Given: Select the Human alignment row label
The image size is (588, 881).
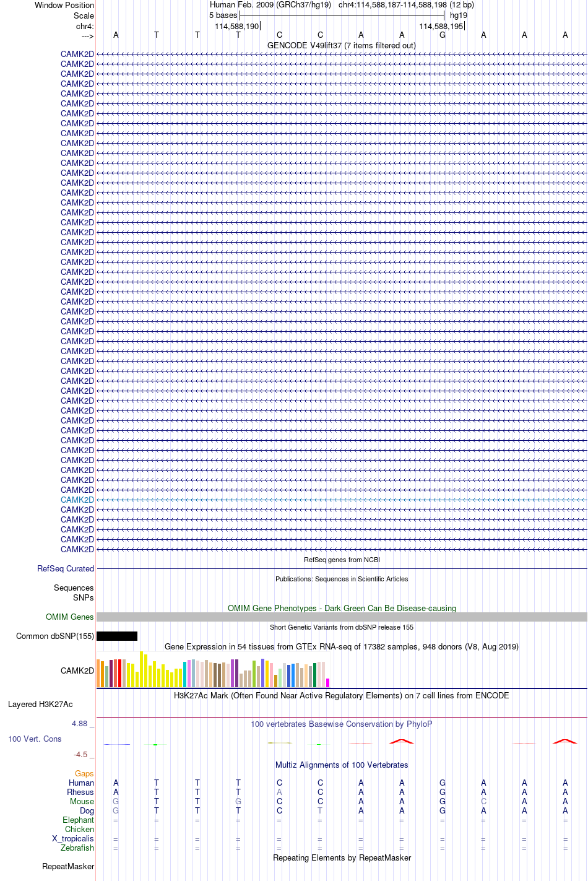Looking at the screenshot, I should coord(81,783).
